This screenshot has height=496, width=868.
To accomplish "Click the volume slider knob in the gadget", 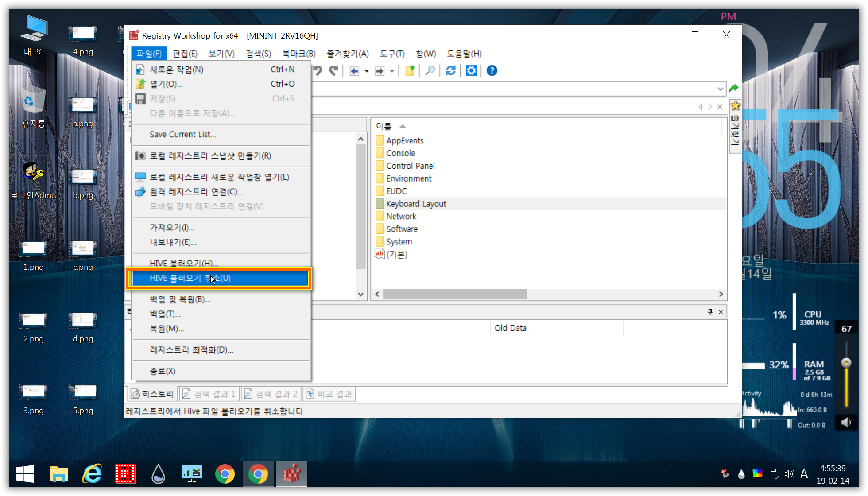I will pyautogui.click(x=846, y=363).
